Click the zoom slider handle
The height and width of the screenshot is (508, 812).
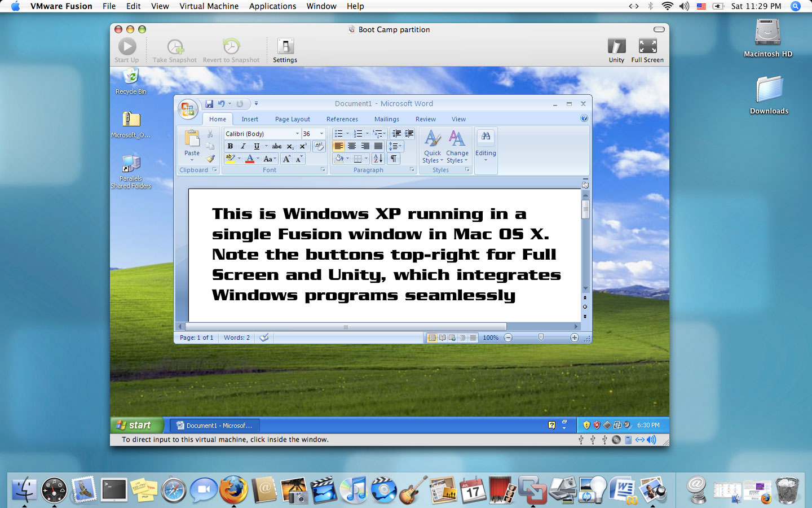coord(541,337)
